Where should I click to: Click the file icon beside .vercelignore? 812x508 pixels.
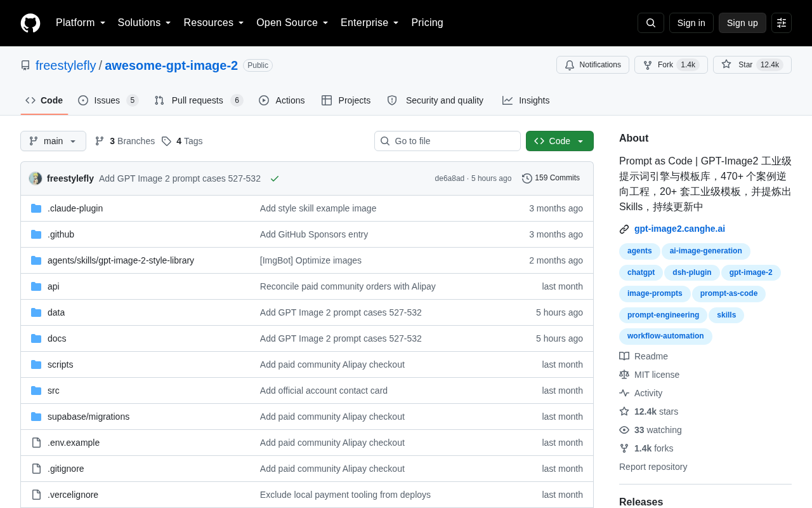coord(36,495)
